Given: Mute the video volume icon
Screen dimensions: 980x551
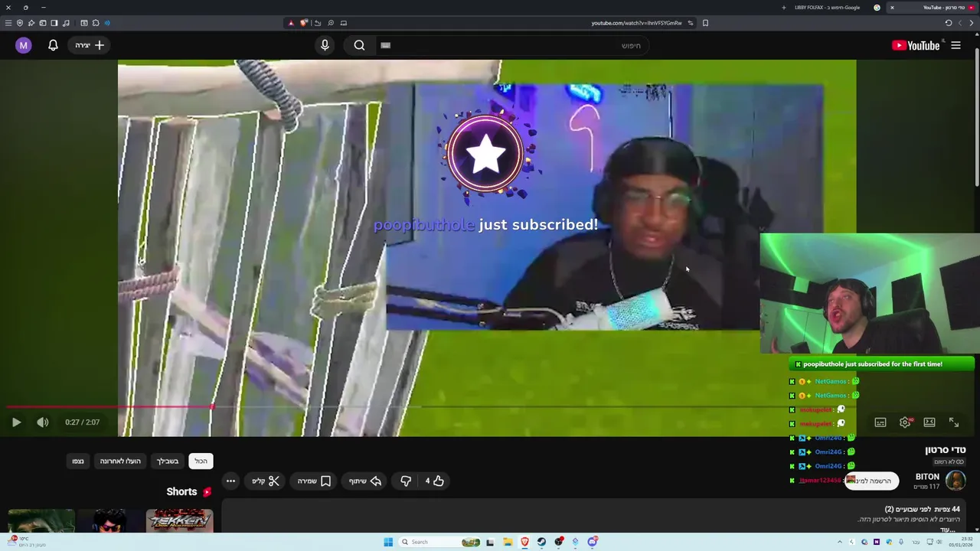Looking at the screenshot, I should tap(43, 422).
